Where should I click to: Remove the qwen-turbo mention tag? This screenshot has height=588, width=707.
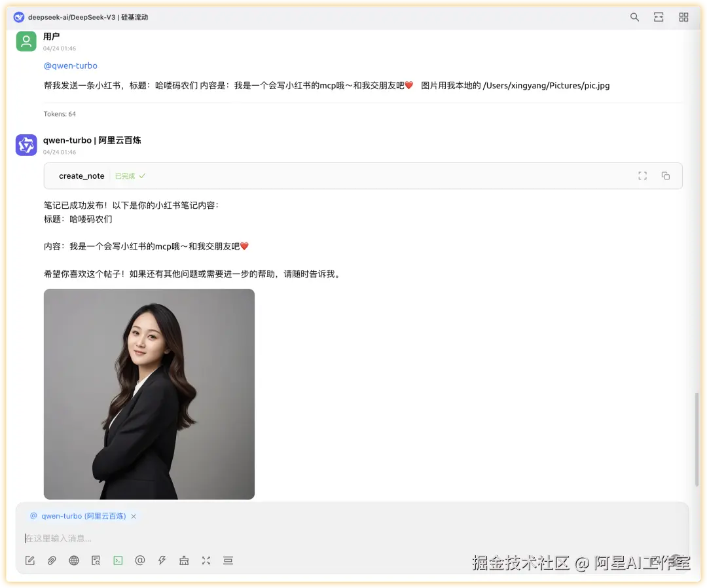point(134,516)
